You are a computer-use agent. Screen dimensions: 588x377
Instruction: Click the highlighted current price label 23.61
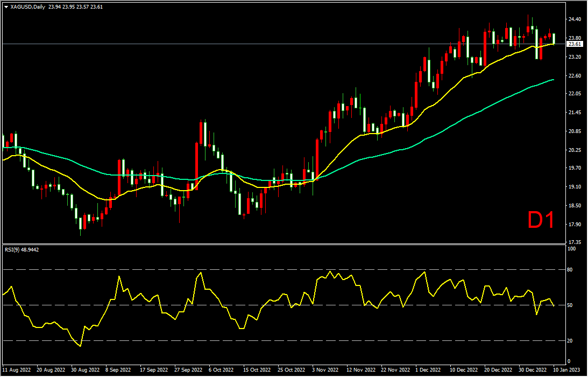point(575,44)
